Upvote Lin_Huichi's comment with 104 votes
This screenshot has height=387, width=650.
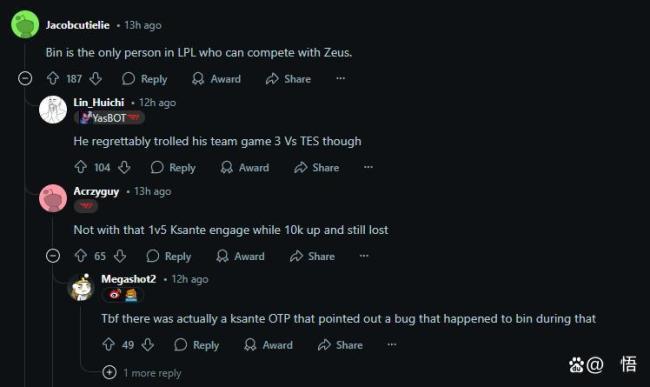click(x=80, y=167)
